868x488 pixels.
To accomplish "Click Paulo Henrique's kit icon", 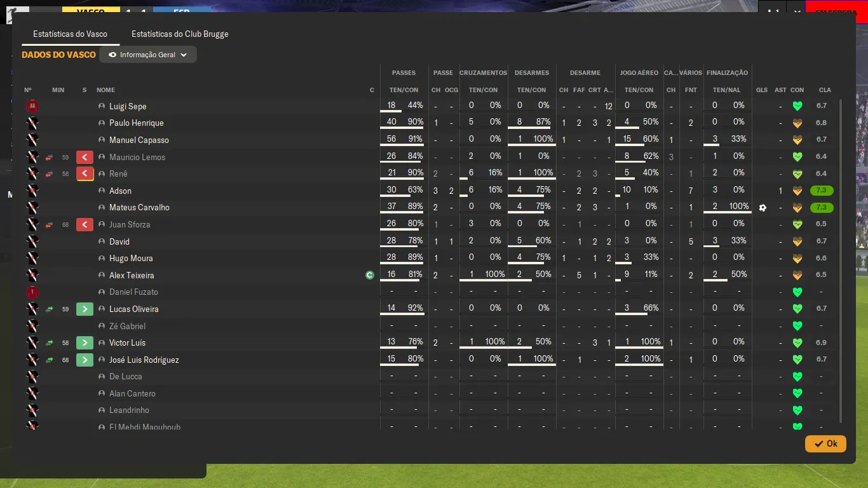I will (32, 123).
